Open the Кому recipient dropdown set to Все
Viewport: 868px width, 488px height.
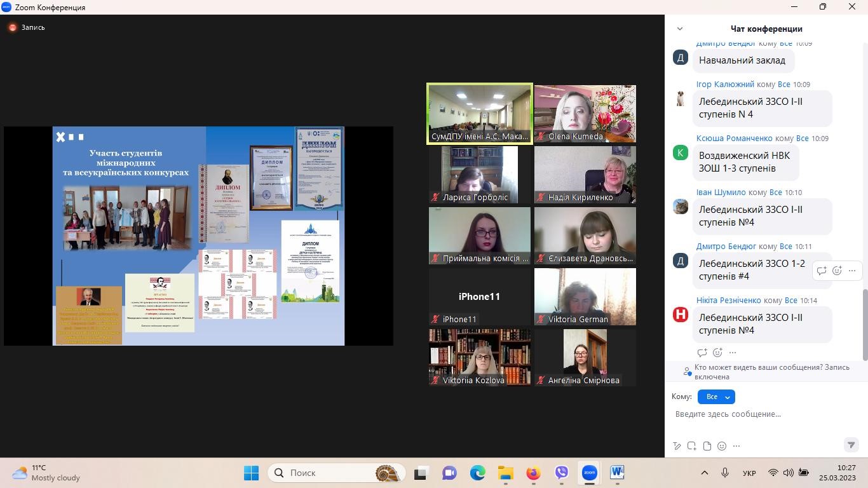coord(716,397)
